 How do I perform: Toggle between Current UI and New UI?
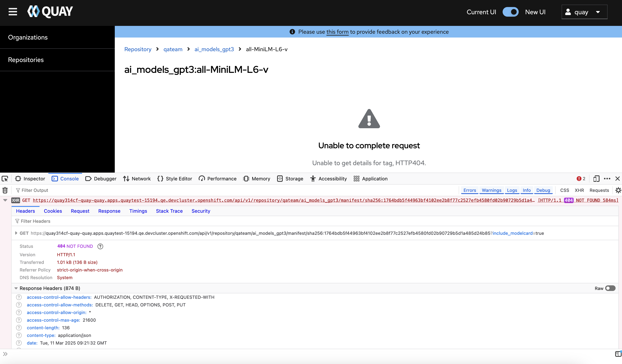point(510,12)
